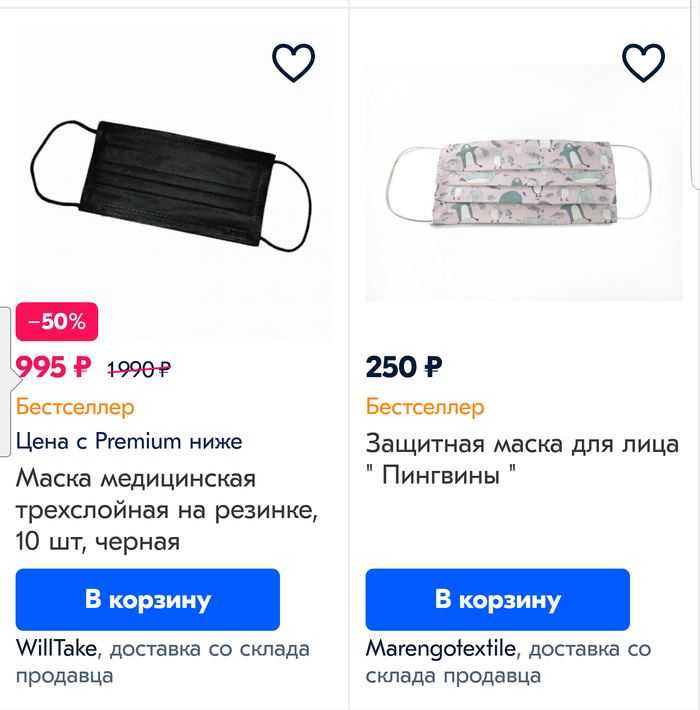Click delivery info text next to WillTake
Image resolution: width=700 pixels, height=710 pixels.
tap(208, 650)
